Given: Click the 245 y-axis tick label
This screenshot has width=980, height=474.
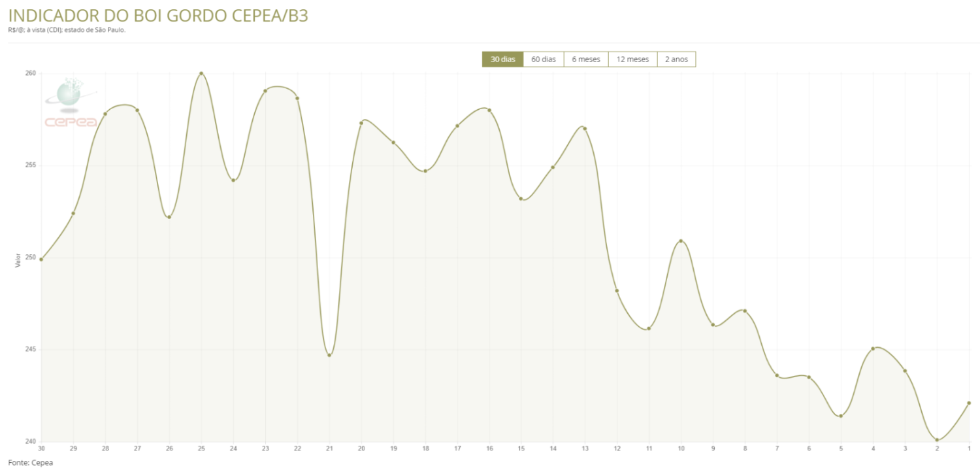Looking at the screenshot, I should 31,349.
